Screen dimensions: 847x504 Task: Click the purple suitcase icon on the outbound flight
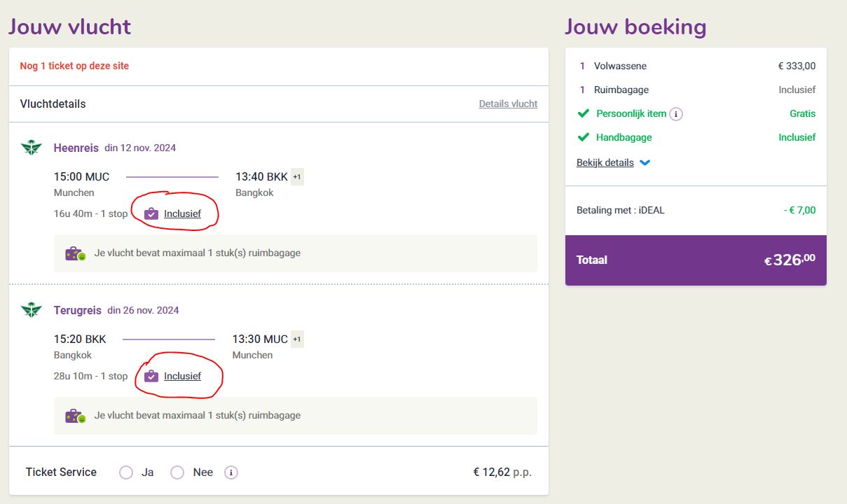point(151,213)
